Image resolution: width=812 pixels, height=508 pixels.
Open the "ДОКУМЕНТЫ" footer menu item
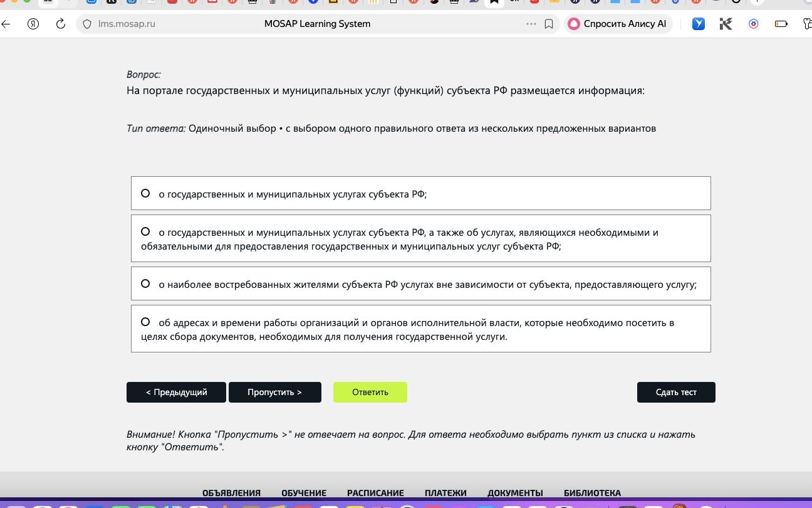(515, 493)
